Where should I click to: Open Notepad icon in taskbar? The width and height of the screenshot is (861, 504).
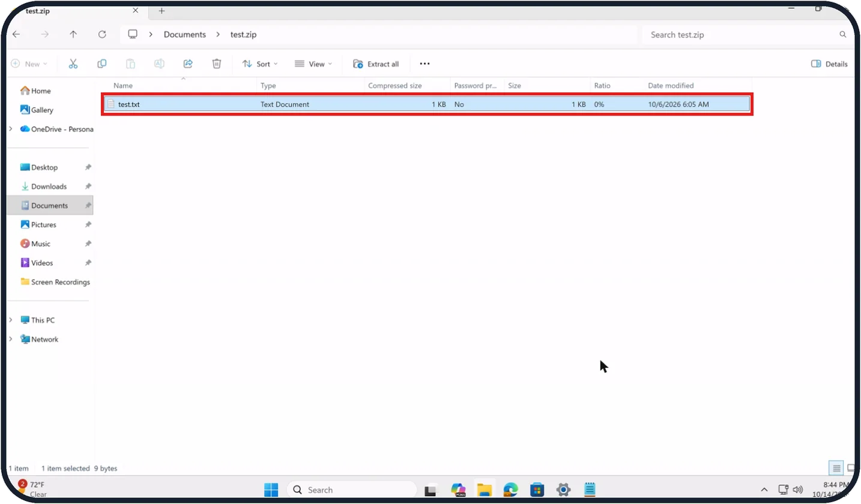tap(590, 490)
